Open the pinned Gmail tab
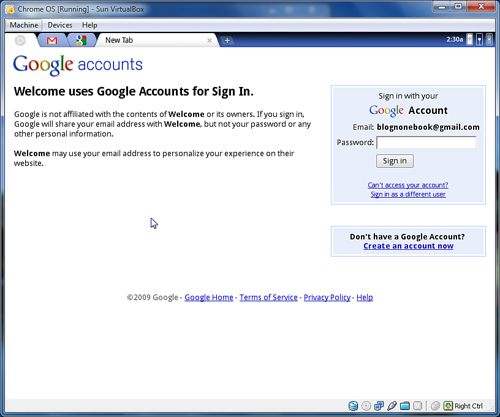 pyautogui.click(x=52, y=40)
